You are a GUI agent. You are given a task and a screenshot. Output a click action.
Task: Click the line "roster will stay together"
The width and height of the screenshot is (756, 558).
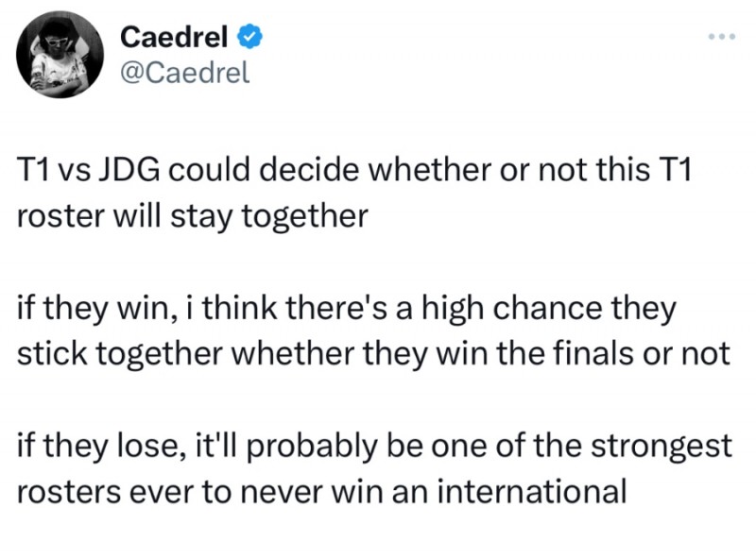pyautogui.click(x=192, y=215)
